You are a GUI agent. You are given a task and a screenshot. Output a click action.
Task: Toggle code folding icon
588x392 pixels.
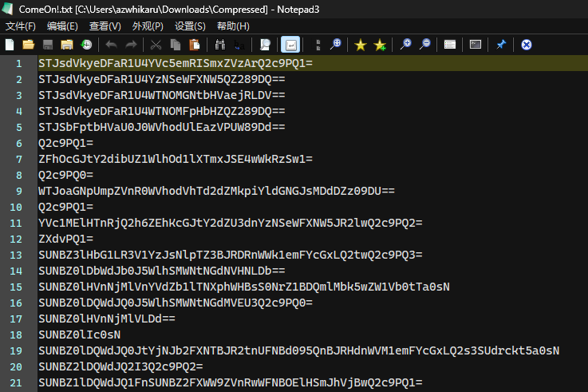[318, 45]
